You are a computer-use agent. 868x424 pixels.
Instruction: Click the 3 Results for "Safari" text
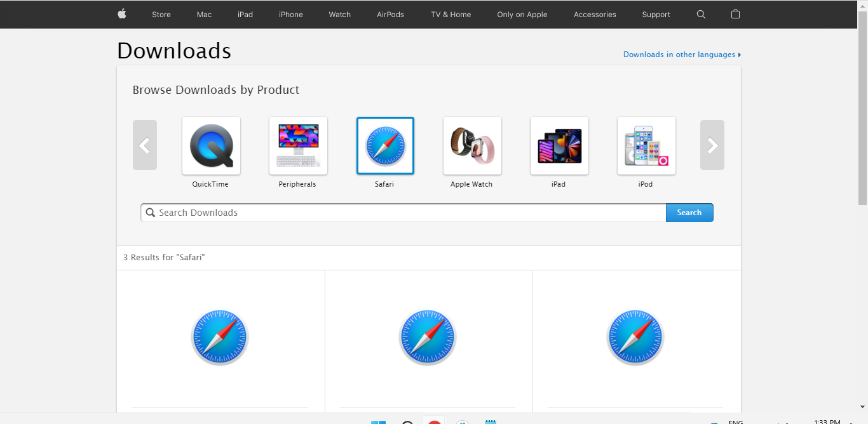[164, 257]
